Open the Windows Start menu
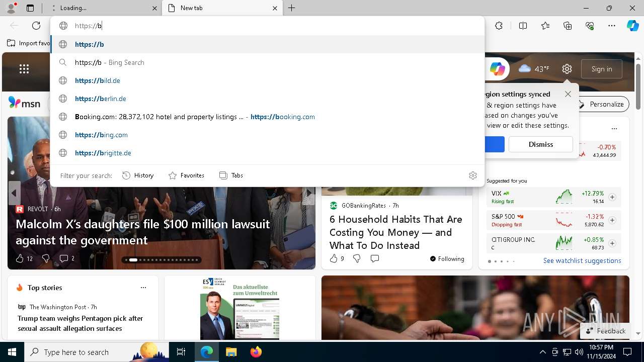The height and width of the screenshot is (362, 644). pos(12,352)
